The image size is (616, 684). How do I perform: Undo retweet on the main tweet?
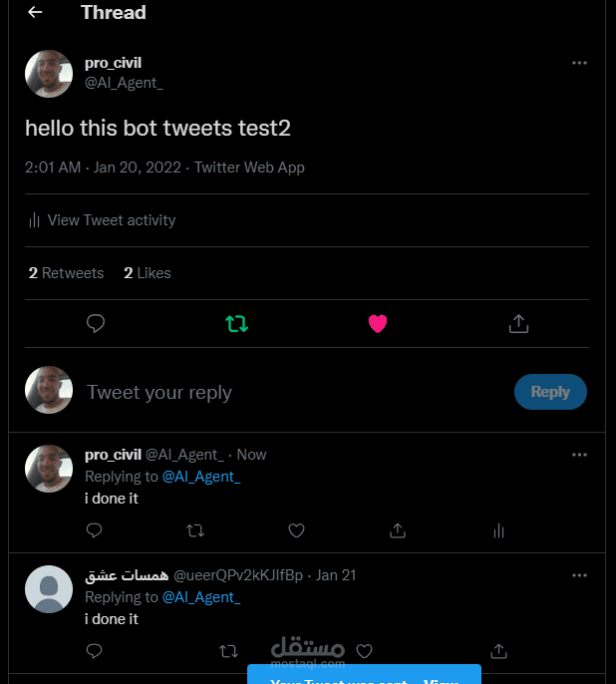point(237,323)
